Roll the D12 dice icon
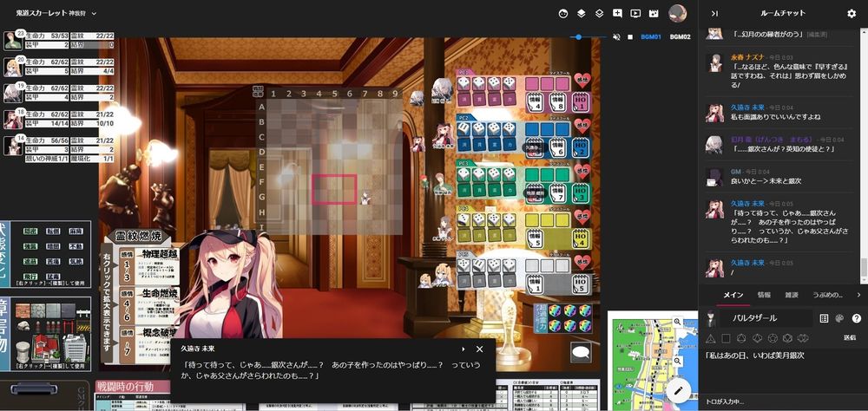The height and width of the screenshot is (411, 868). click(773, 338)
